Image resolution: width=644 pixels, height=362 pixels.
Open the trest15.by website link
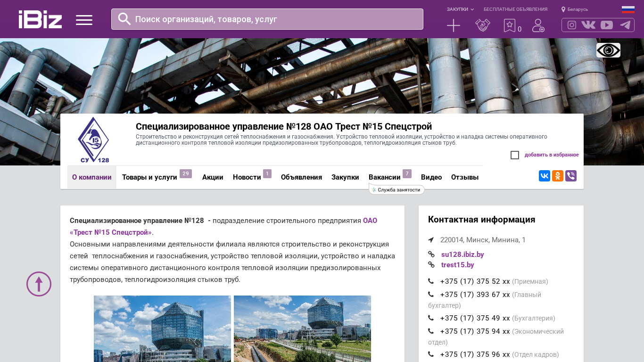pyautogui.click(x=458, y=265)
